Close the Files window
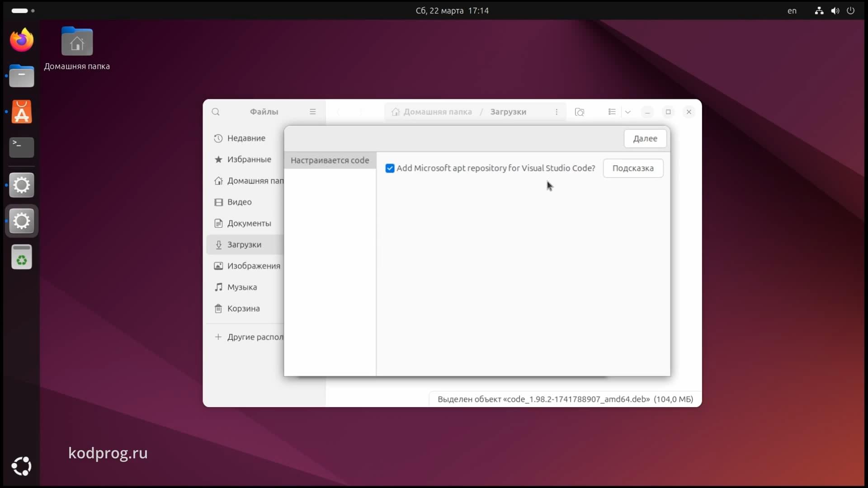 (689, 112)
